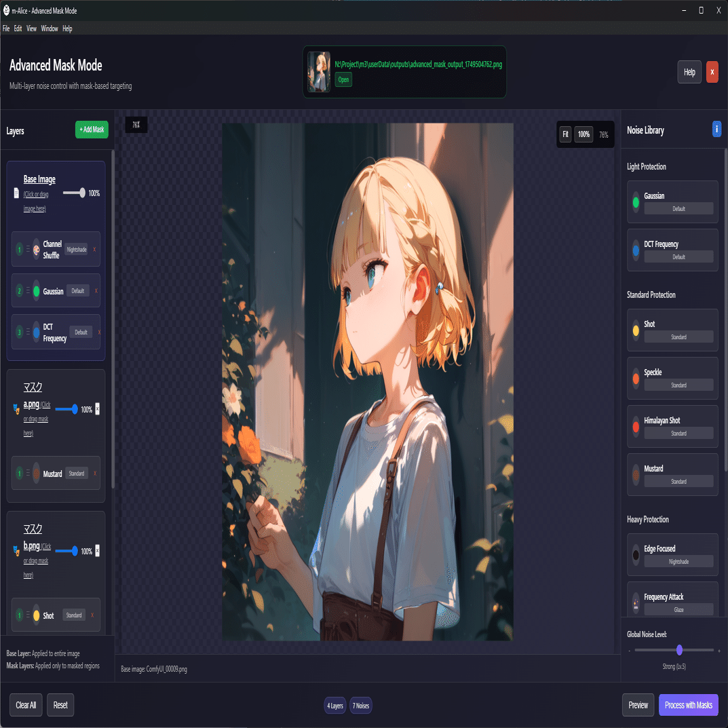Open the Window menu
Screen dimensions: 728x728
[50, 28]
